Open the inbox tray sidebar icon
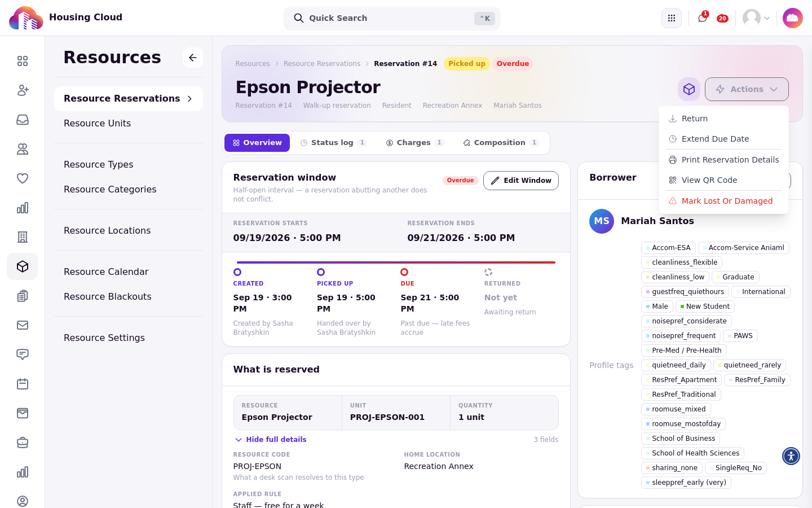 coord(23,120)
